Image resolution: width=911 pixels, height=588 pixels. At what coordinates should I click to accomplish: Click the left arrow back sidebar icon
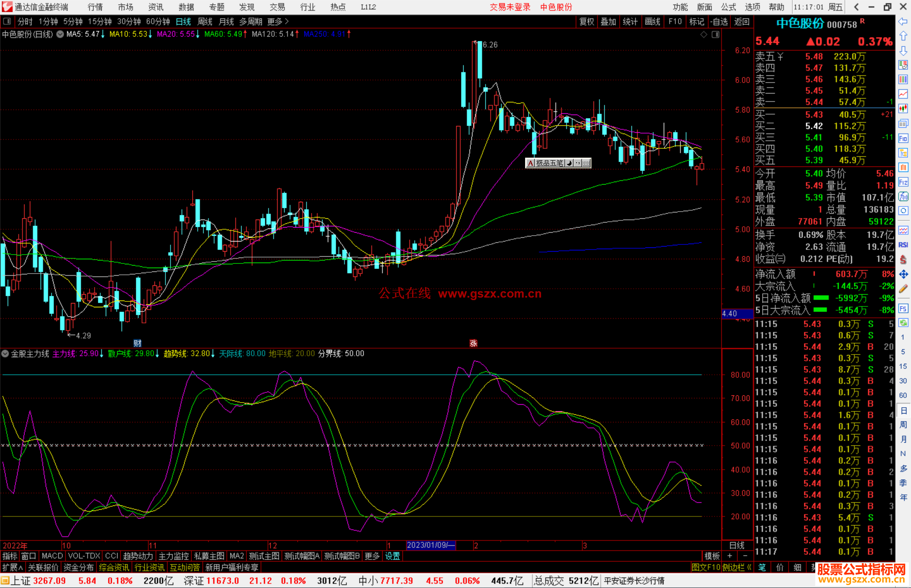903,21
